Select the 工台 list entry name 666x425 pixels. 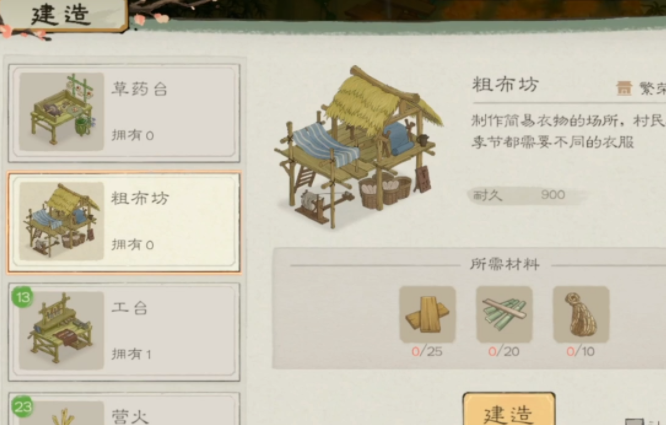(x=130, y=307)
